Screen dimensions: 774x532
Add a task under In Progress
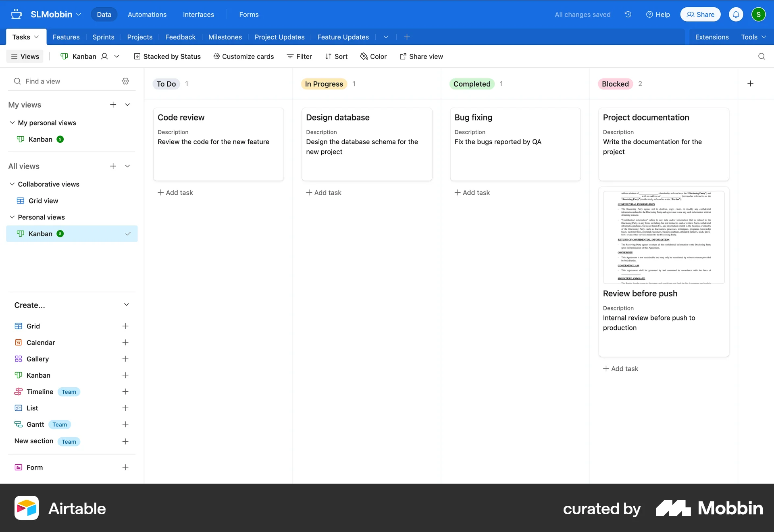click(x=324, y=192)
